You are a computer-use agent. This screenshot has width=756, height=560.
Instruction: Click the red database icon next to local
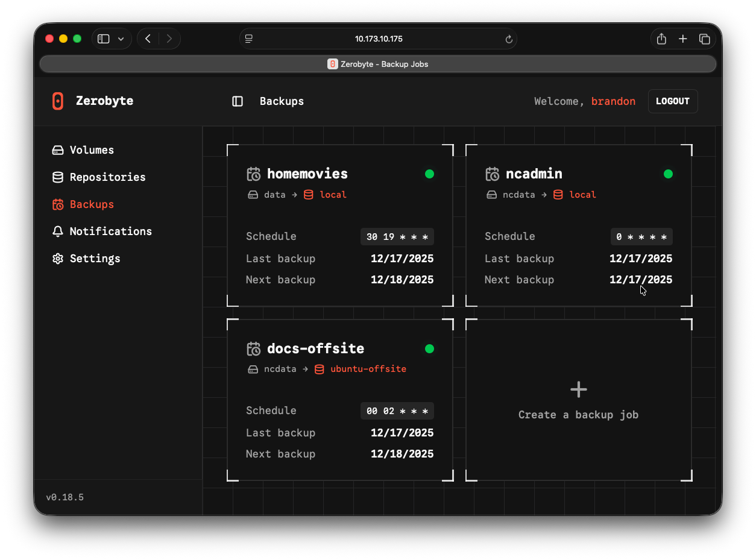(307, 195)
